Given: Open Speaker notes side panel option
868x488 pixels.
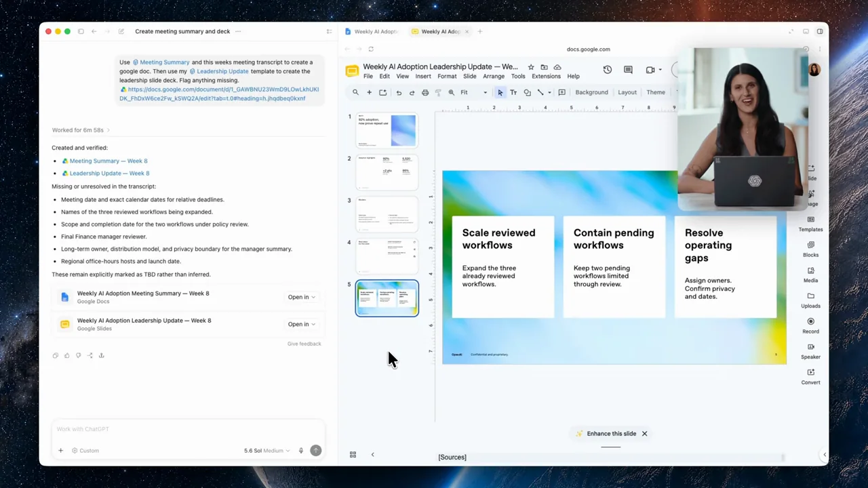Looking at the screenshot, I should coord(810,351).
